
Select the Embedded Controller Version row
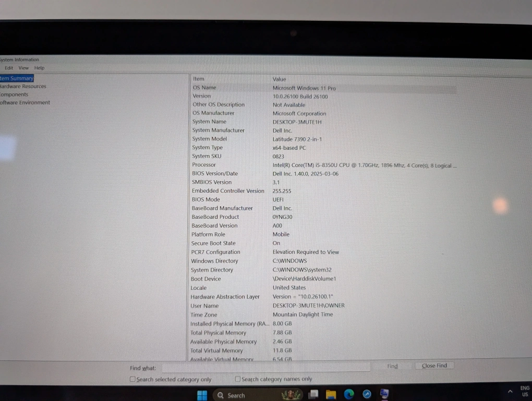click(x=324, y=191)
